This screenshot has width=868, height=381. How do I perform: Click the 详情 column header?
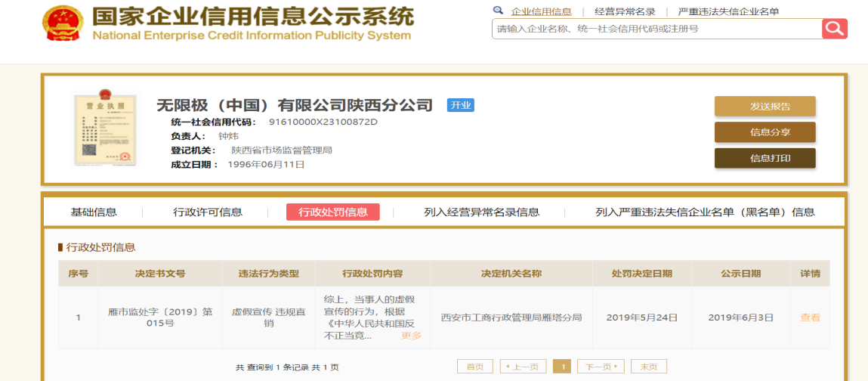[x=810, y=274]
